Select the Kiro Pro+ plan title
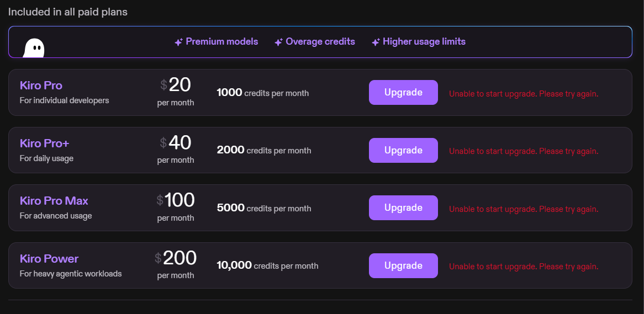The image size is (644, 314). pyautogui.click(x=44, y=143)
